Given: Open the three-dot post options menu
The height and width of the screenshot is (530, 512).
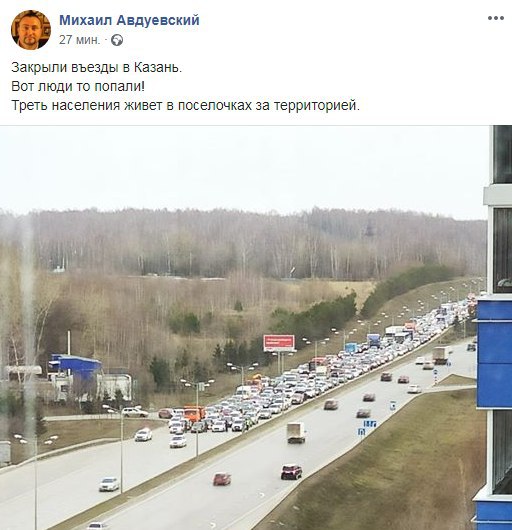Looking at the screenshot, I should point(496,18).
